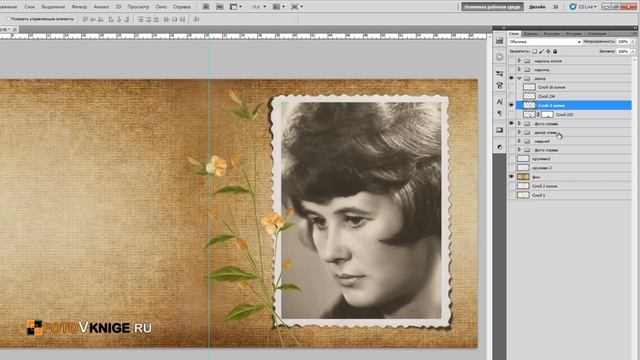
Task: Open the CS Live dropdown
Action: tap(583, 7)
